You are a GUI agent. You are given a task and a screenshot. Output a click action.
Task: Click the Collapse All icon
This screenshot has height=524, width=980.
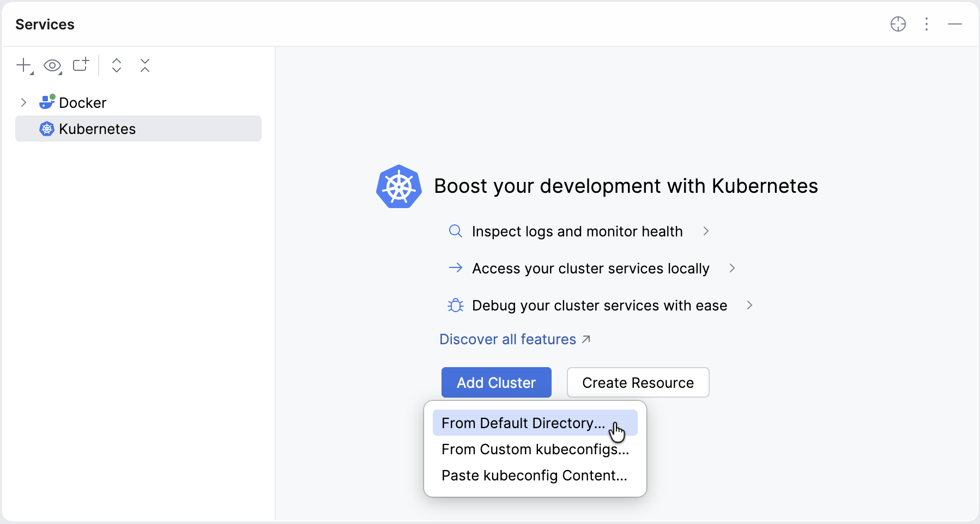(x=145, y=65)
